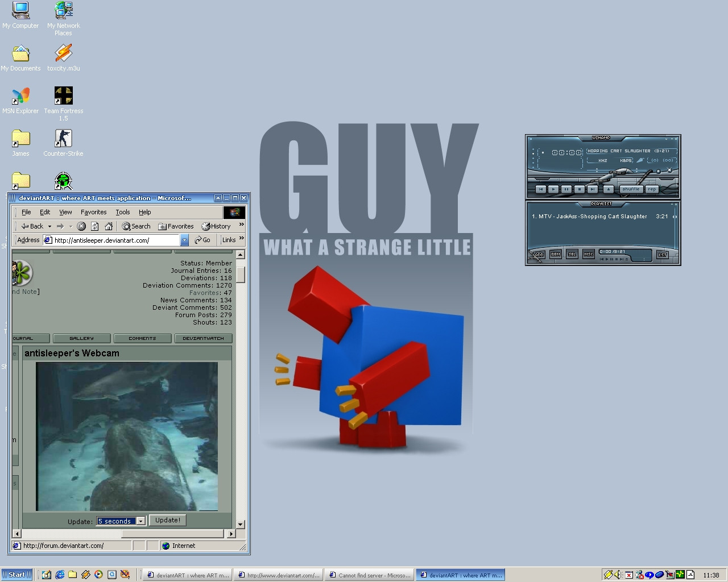Select the My Documents folder icon
The height and width of the screenshot is (582, 728).
coord(20,58)
